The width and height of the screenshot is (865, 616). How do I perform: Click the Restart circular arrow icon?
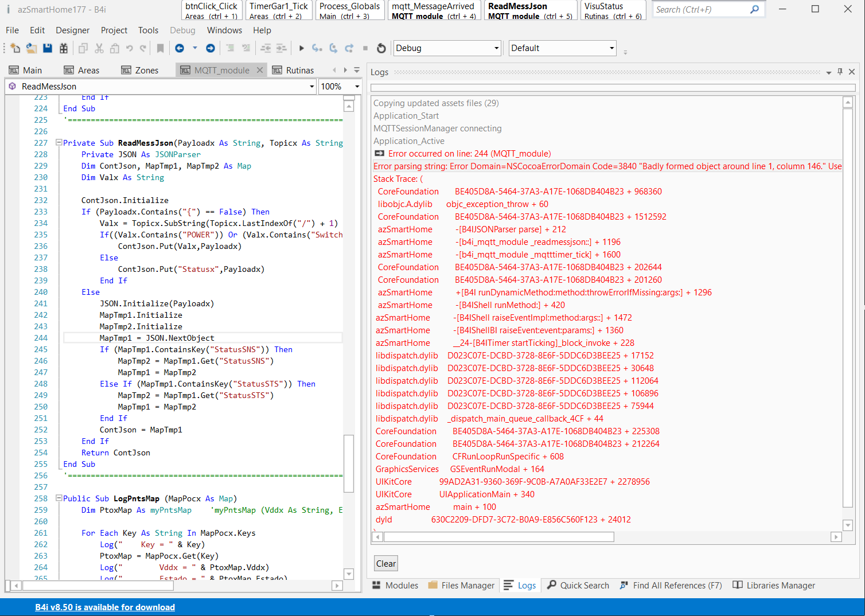click(381, 48)
